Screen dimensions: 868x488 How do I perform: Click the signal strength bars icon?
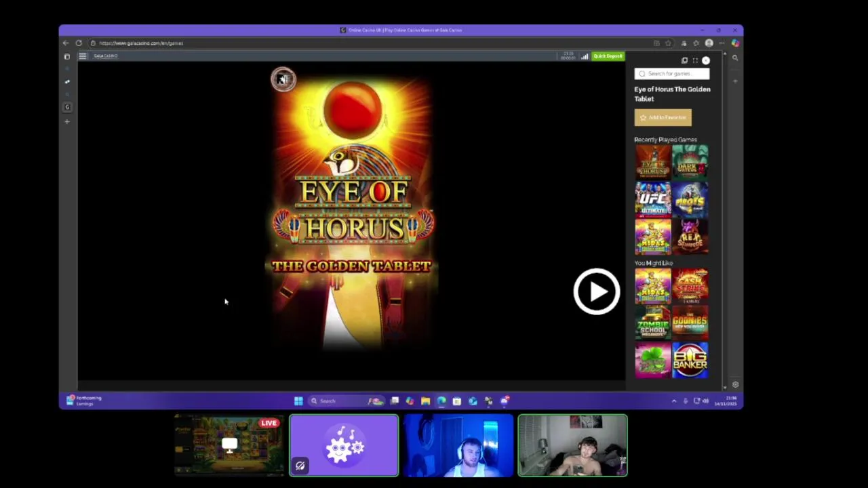click(585, 56)
